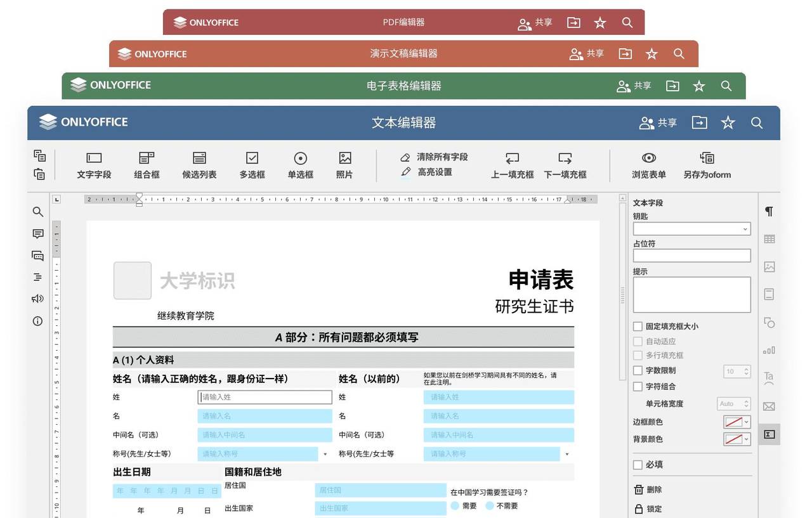Activate 浏览表单 preview mode
Image resolution: width=812 pixels, height=518 pixels.
point(648,164)
